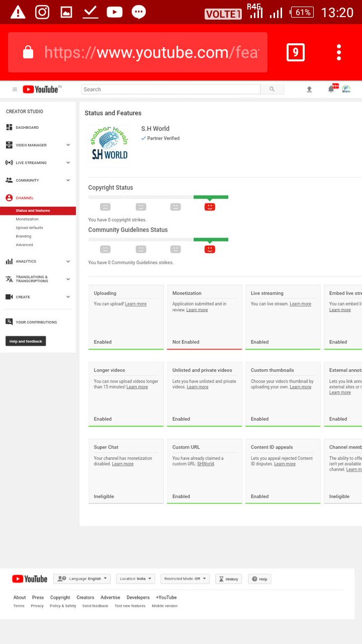Click the Analytics bar chart icon
The height and width of the screenshot is (644, 362).
pyautogui.click(x=9, y=261)
